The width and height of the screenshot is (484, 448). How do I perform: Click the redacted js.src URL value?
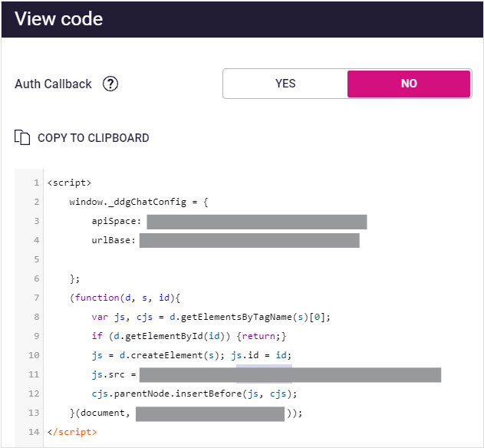[x=290, y=375]
